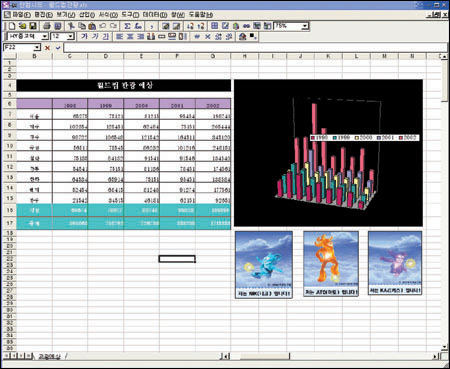Click the Print icon in toolbar

pyautogui.click(x=47, y=26)
